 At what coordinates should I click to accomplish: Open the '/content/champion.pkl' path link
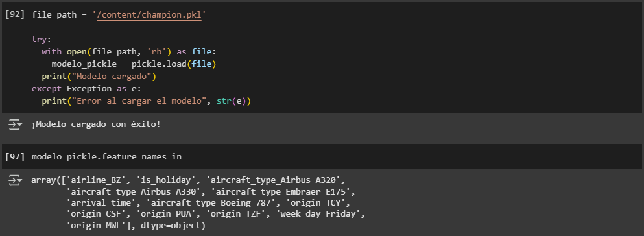tap(149, 15)
